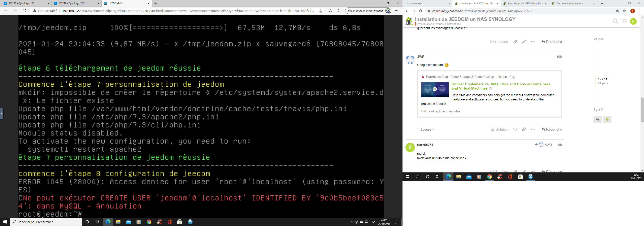Click the Non sécurisé warning in Edge address bar

click(45, 11)
